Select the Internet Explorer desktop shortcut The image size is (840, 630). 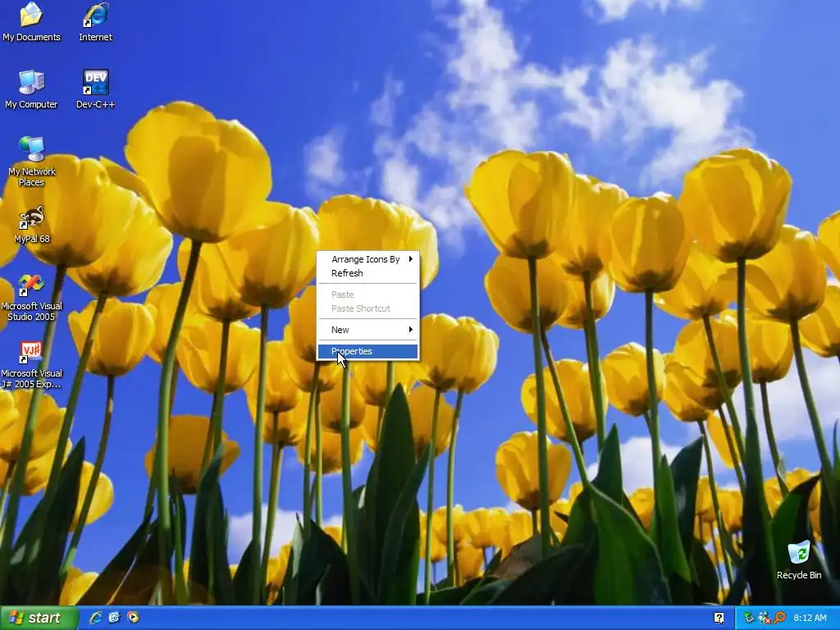[95, 22]
